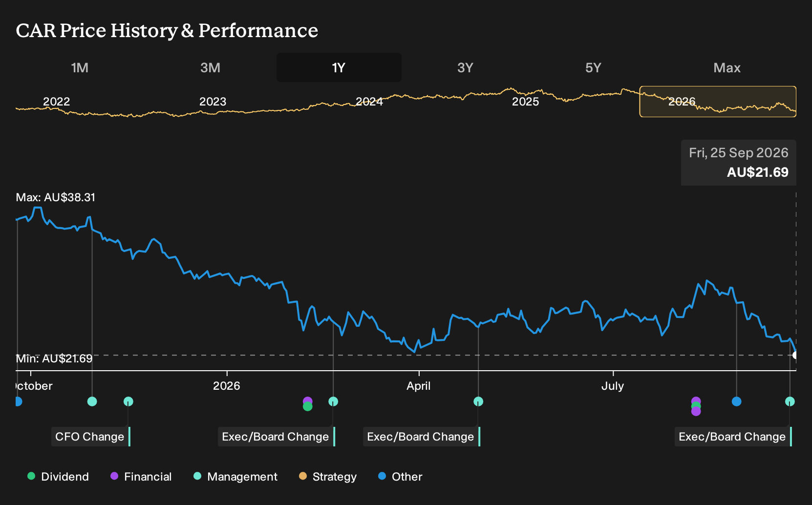Click the AU$21.69 price in tooltip
Viewport: 812px width, 505px height.
pyautogui.click(x=758, y=172)
